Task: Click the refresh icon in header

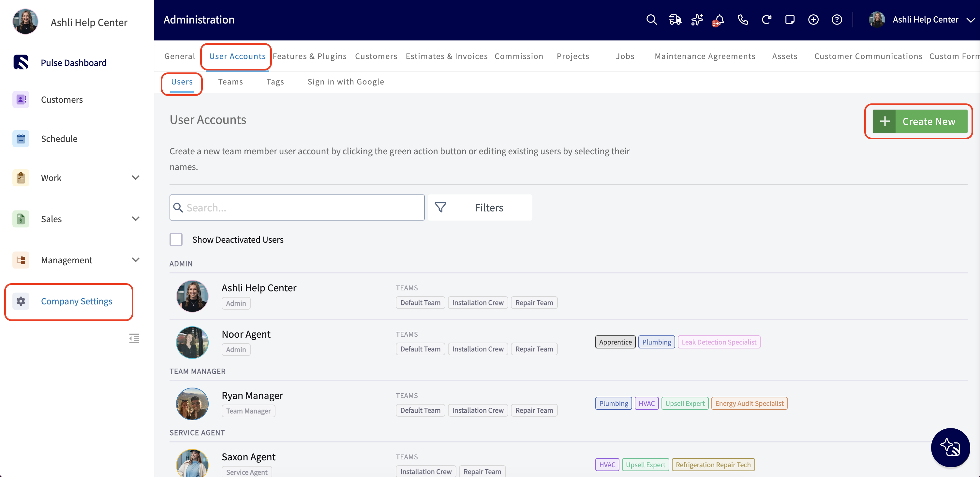Action: (x=766, y=20)
